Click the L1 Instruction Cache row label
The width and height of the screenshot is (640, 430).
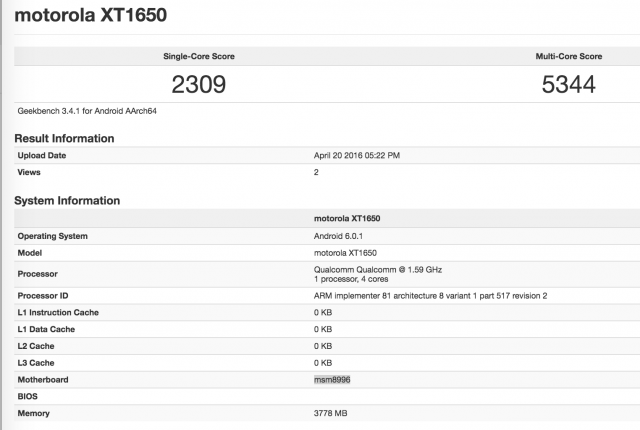[58, 313]
